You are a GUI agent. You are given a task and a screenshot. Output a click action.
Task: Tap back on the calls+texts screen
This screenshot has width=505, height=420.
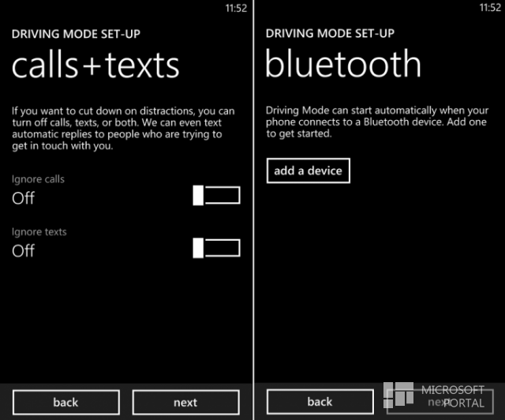pyautogui.click(x=66, y=403)
